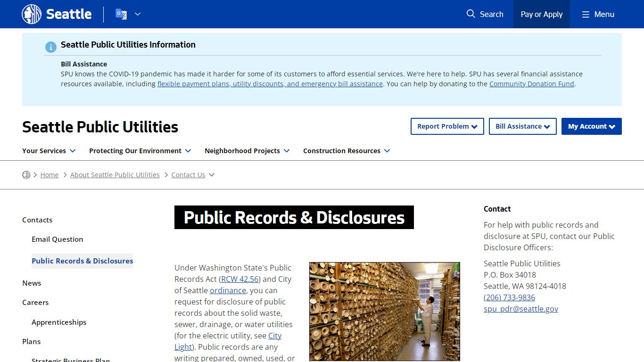This screenshot has width=644, height=362.
Task: Go to About Seattle Public Utilities breadcrumb
Action: tap(115, 175)
